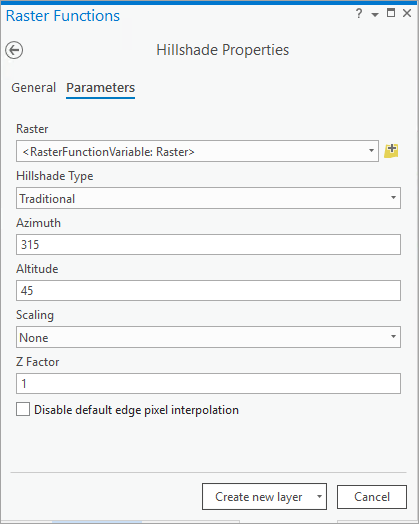
Task: Click into the Azimuth input field
Action: coord(208,244)
